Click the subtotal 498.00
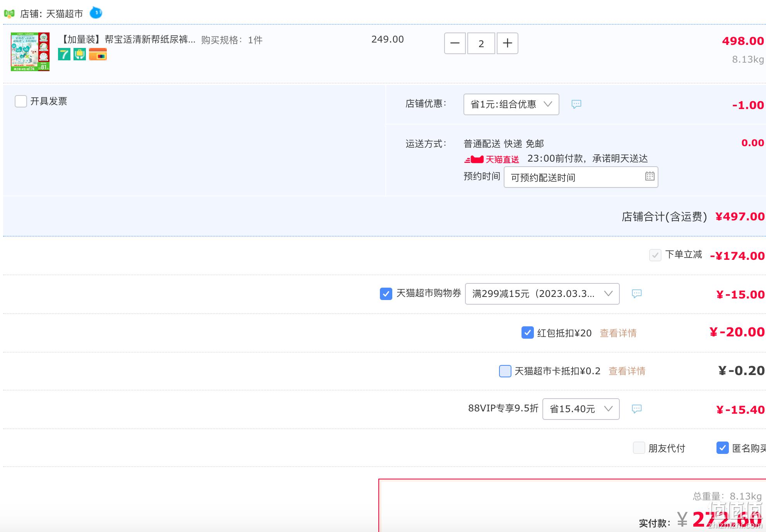This screenshot has height=532, width=766. click(743, 41)
